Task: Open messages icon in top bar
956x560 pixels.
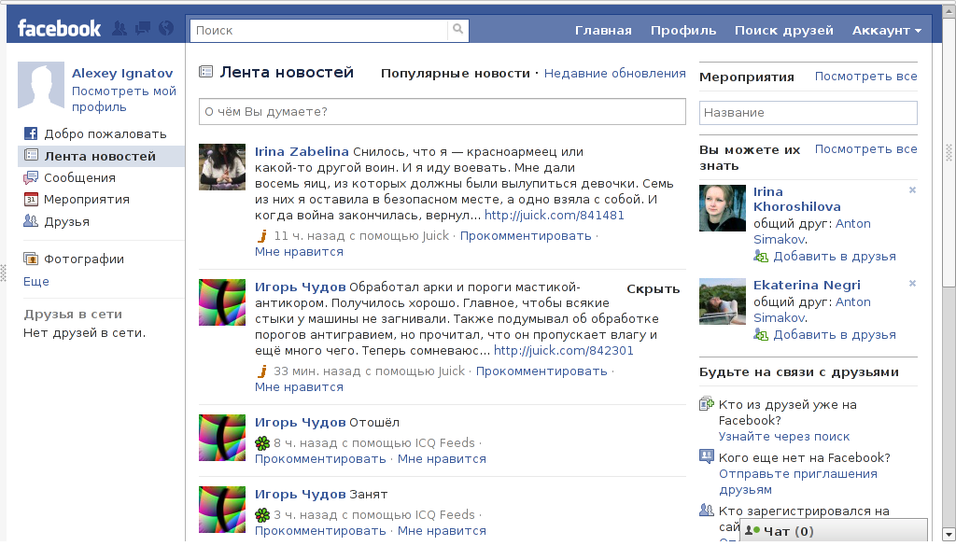Action: (143, 29)
